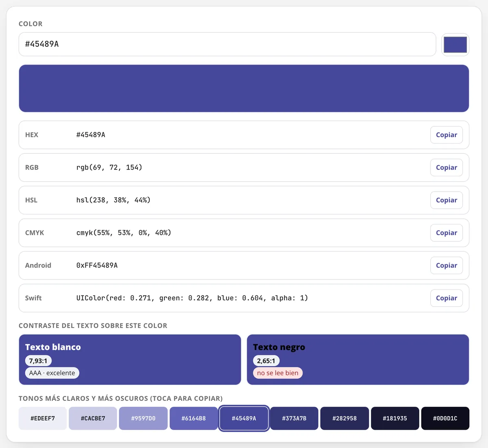This screenshot has height=448, width=488.
Task: Click the cmyk(55%, 53%, 0%, 40%) value
Action: (124, 233)
